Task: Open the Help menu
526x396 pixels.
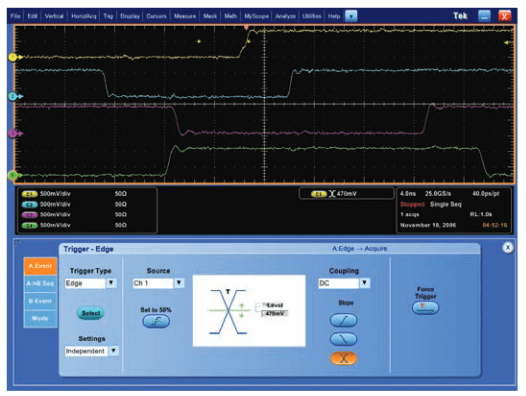Action: pos(334,16)
